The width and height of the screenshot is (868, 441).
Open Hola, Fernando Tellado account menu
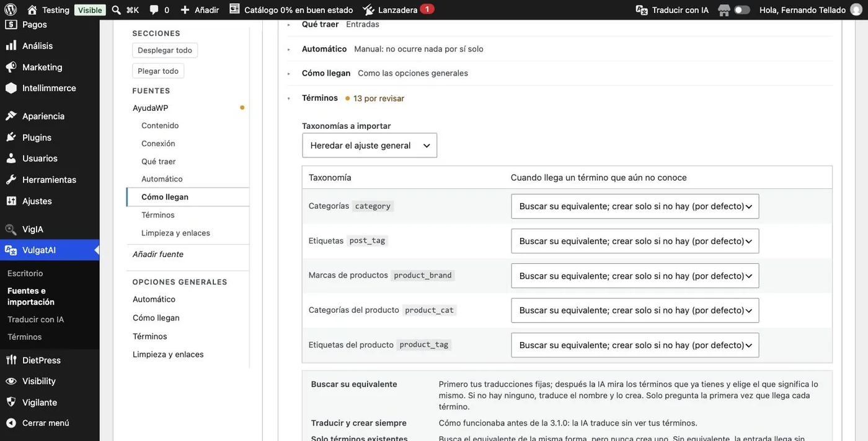[811, 10]
